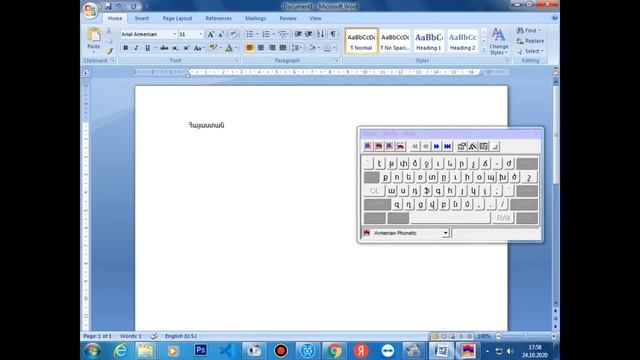Click the Sort icon

[x=320, y=34]
